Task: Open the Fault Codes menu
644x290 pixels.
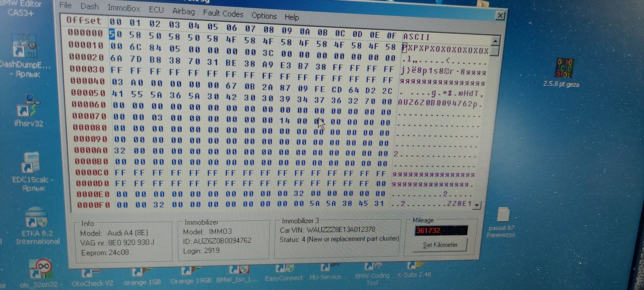Action: [223, 13]
